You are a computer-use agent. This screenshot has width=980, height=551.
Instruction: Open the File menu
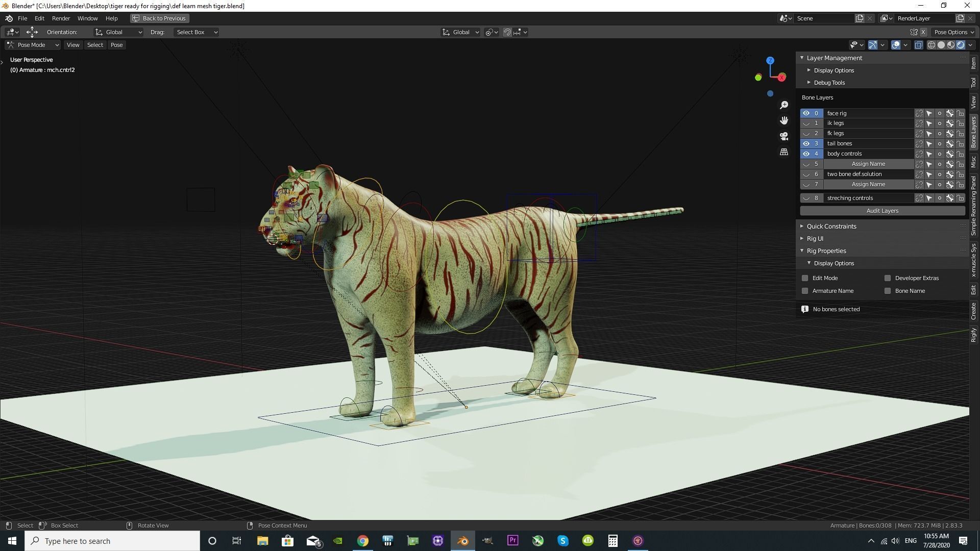(22, 18)
